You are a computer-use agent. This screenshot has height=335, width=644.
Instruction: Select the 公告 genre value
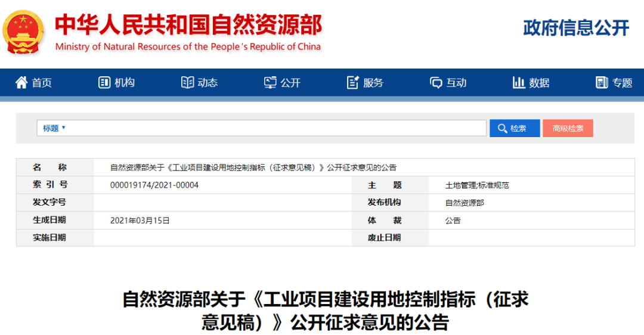pos(453,221)
